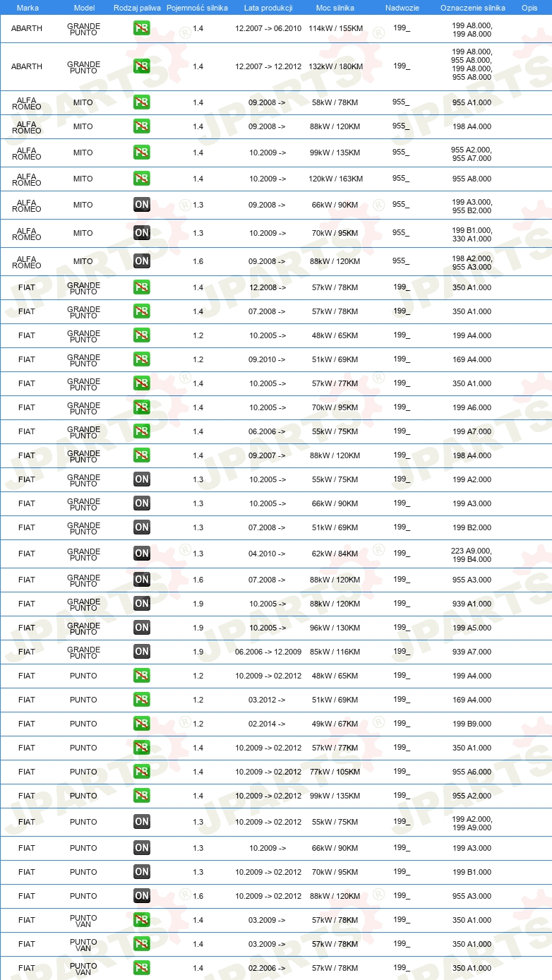Viewport: 552px width, 980px height.
Task: Click the Pojemność silnika column header
Action: [x=198, y=8]
